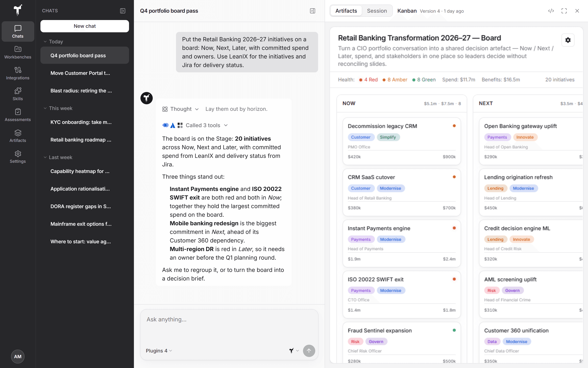Screen dimensions: 588x368
Task: Open the Decommission legacy CRM card
Action: point(402,141)
